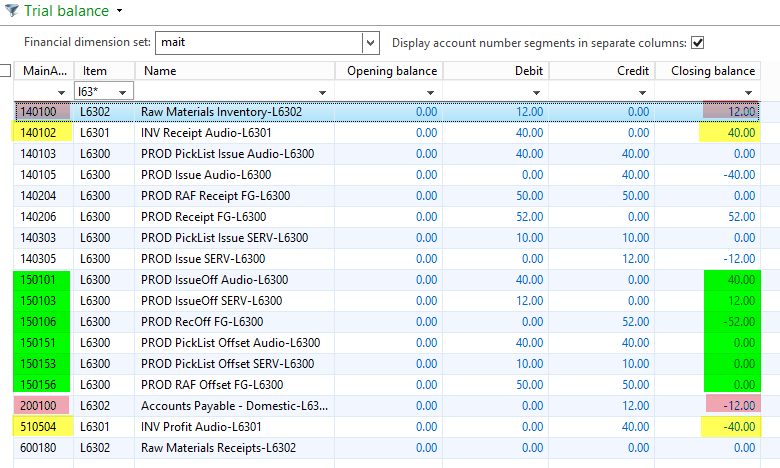Image resolution: width=780 pixels, height=468 pixels.
Task: Open the filter dropdown under Credit column
Action: (640, 92)
